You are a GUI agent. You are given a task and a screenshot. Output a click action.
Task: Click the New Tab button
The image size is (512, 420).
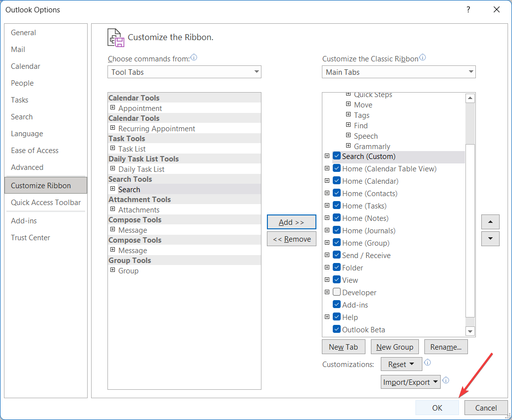[343, 347]
